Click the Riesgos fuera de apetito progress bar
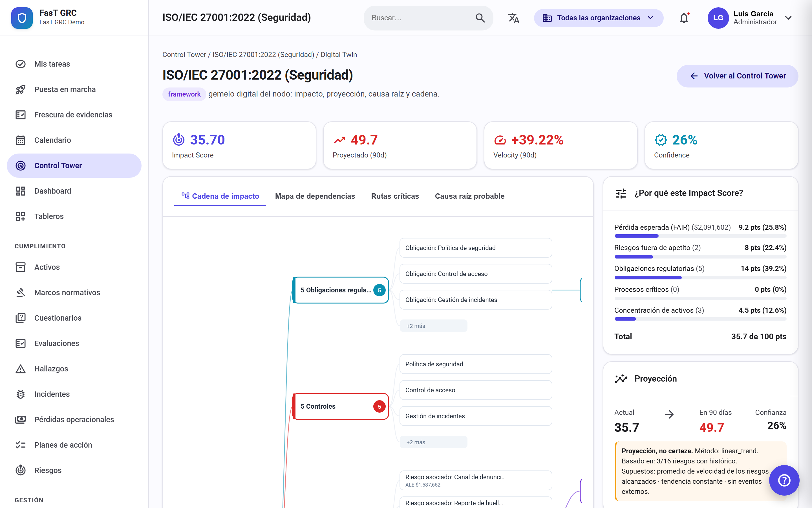 700,257
